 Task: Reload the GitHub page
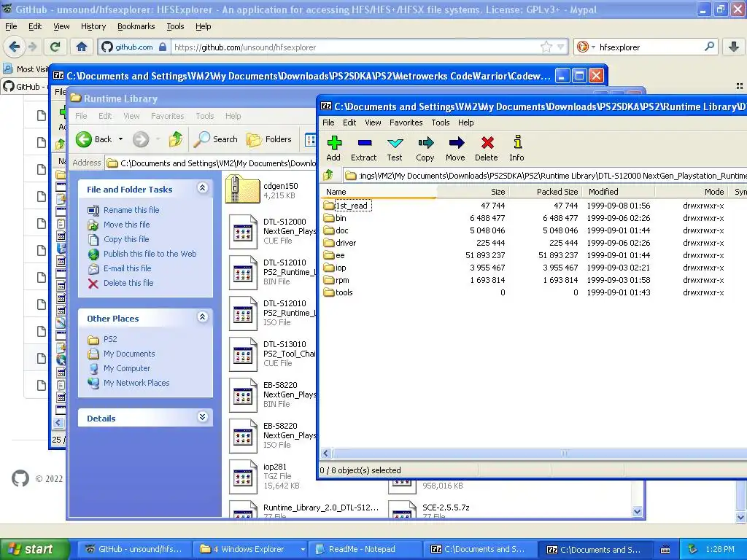pyautogui.click(x=55, y=47)
